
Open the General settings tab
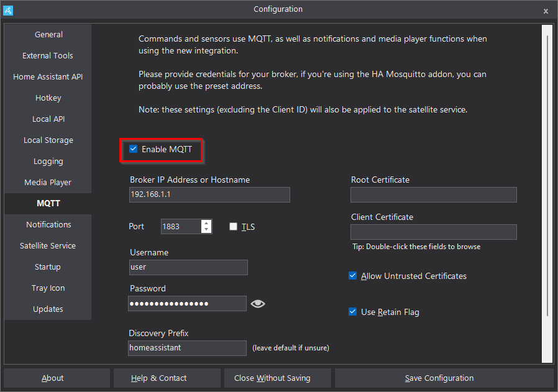click(x=48, y=35)
